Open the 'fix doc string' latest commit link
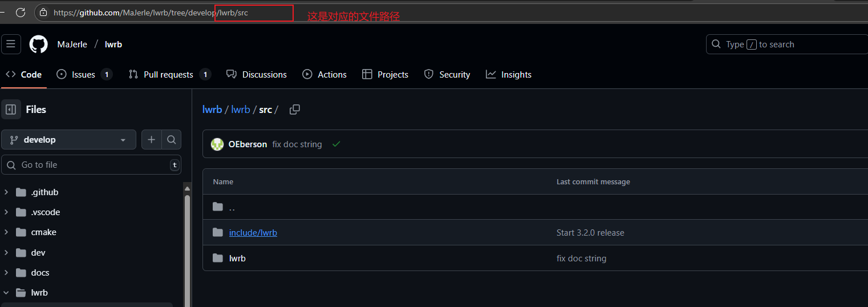The image size is (868, 307). point(297,144)
